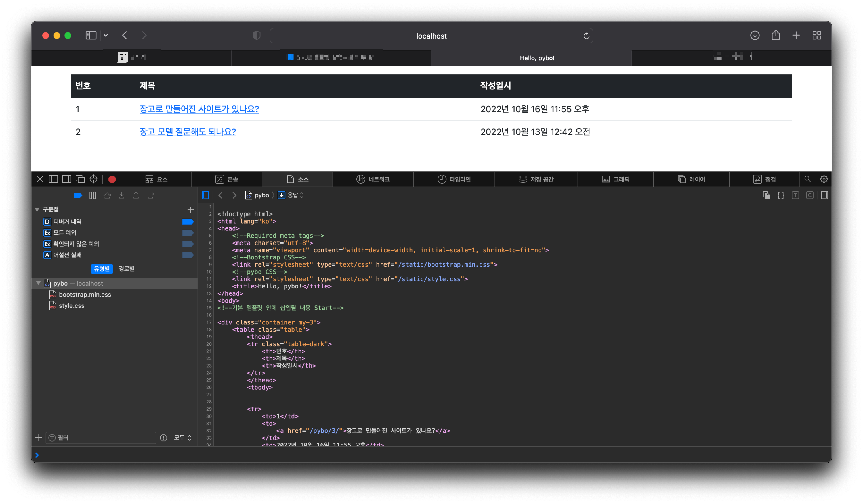Open link 장고 모델 질문해도 되나요?

(x=188, y=132)
